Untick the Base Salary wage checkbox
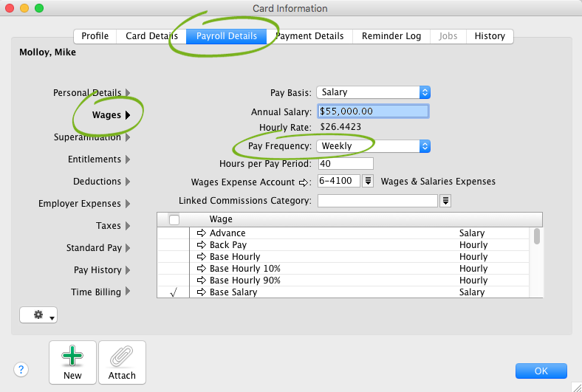 (x=174, y=292)
